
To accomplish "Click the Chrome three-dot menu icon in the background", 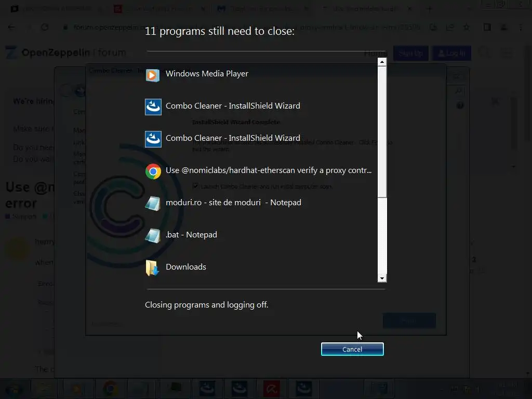I will click(521, 27).
